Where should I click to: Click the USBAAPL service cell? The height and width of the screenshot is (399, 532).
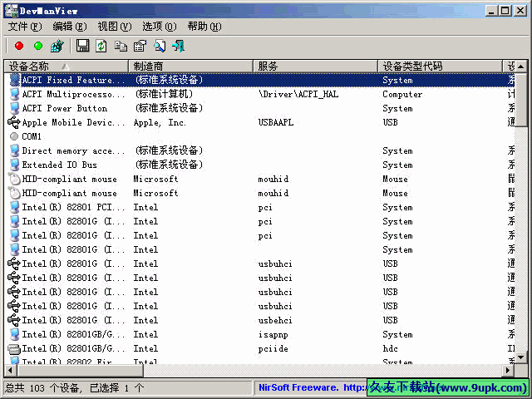click(x=275, y=122)
